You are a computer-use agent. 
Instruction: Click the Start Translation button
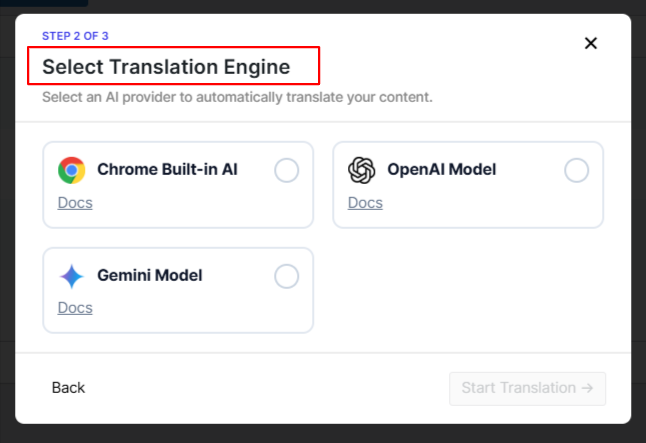527,388
